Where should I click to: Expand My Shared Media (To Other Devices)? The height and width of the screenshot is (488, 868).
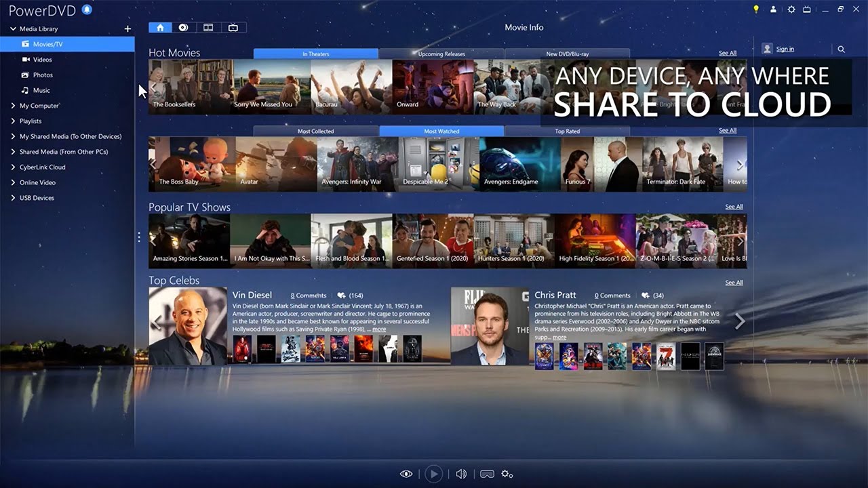(x=13, y=136)
